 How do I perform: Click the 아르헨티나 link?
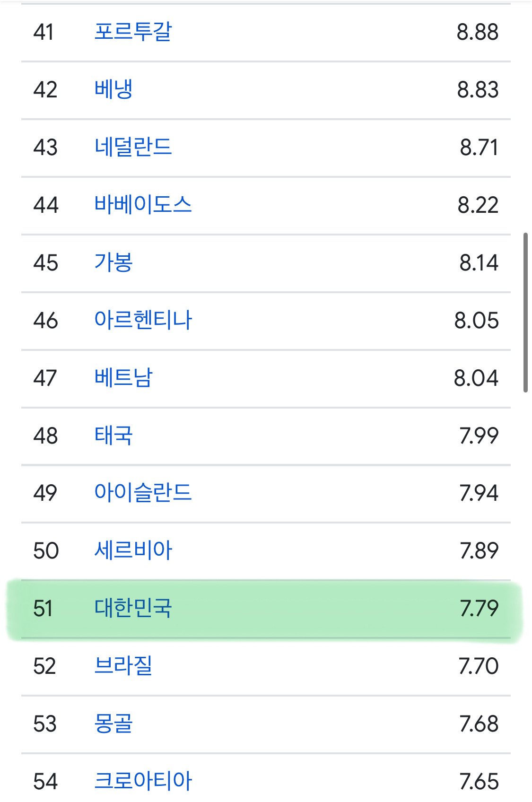[x=143, y=320]
